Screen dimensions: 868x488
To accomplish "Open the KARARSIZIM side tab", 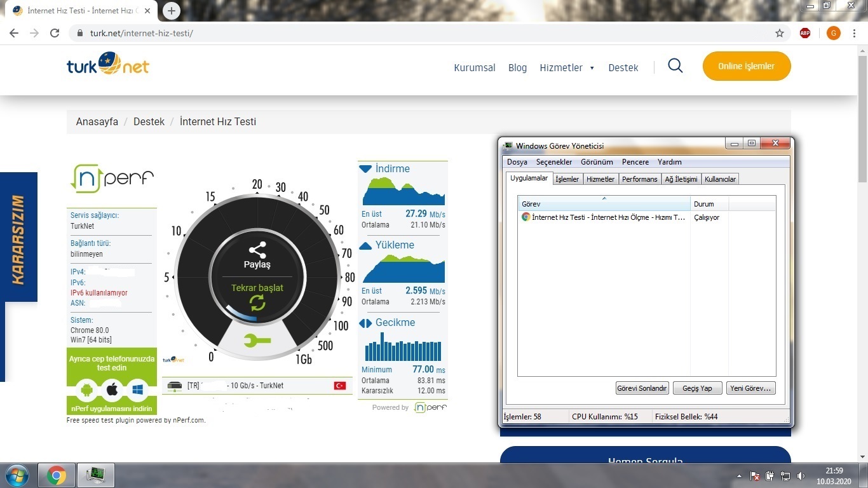I will click(x=18, y=237).
